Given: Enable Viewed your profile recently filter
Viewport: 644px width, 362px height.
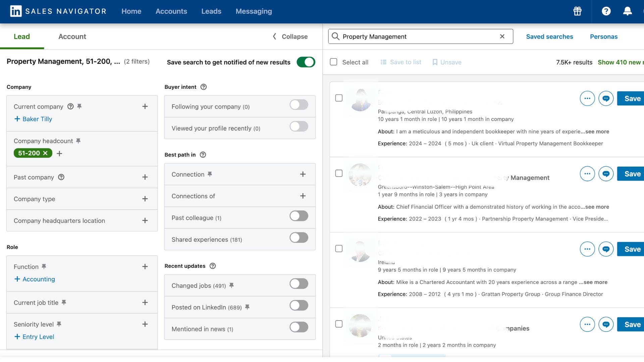Looking at the screenshot, I should point(299,126).
